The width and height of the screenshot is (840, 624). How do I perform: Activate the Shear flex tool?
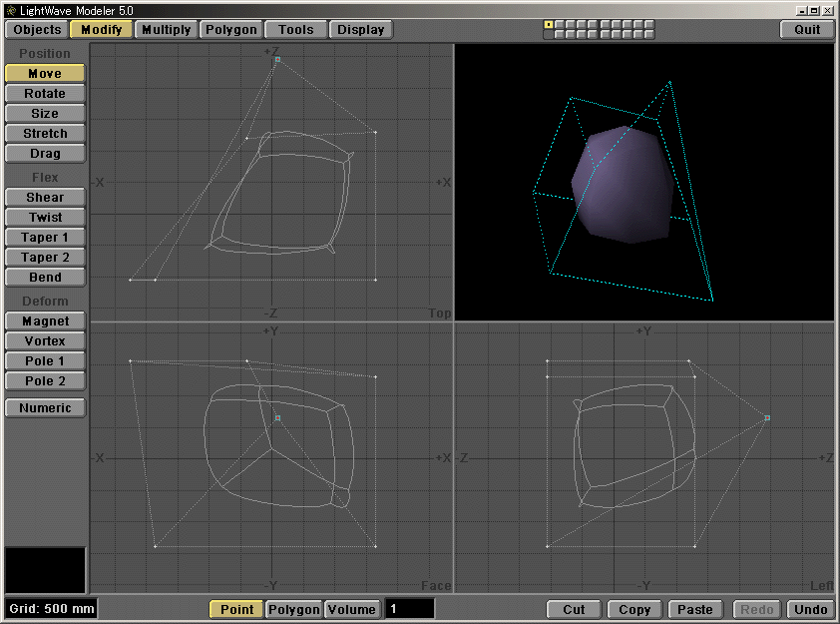[44, 197]
